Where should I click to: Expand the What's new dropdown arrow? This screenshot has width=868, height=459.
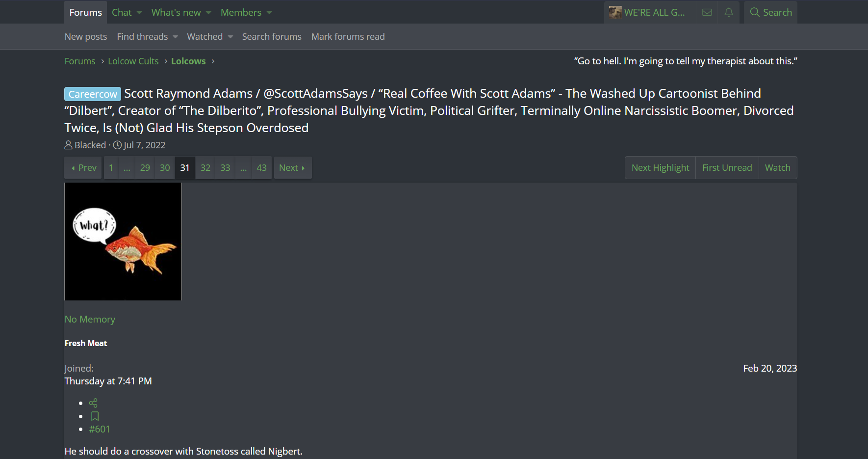(x=208, y=12)
